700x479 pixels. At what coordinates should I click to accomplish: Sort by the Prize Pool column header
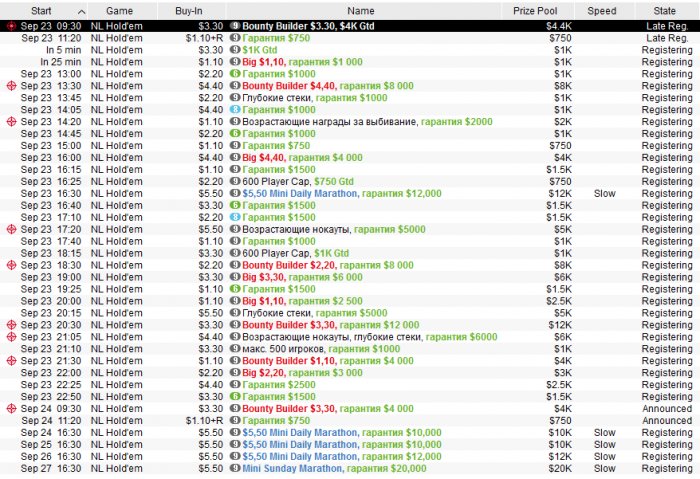535,11
